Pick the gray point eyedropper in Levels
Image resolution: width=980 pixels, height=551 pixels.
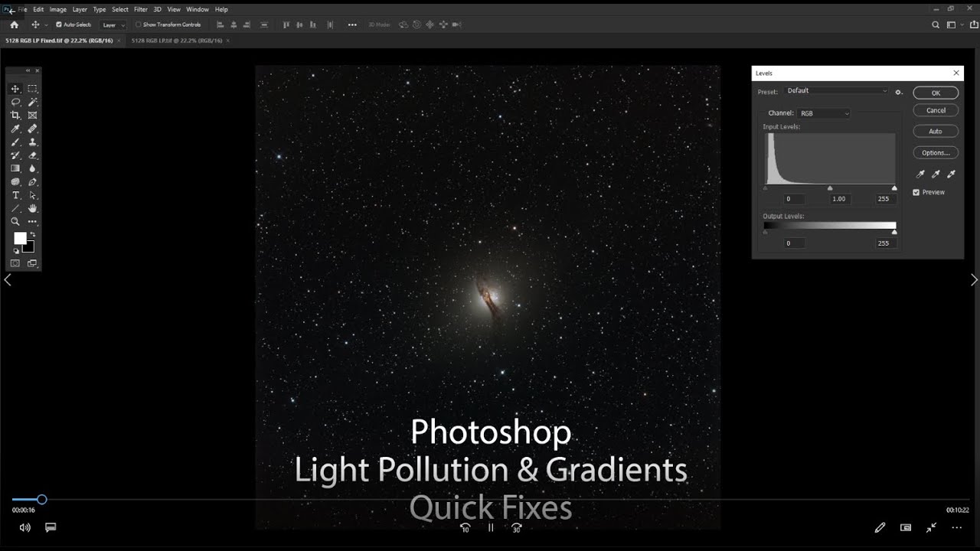click(x=936, y=174)
